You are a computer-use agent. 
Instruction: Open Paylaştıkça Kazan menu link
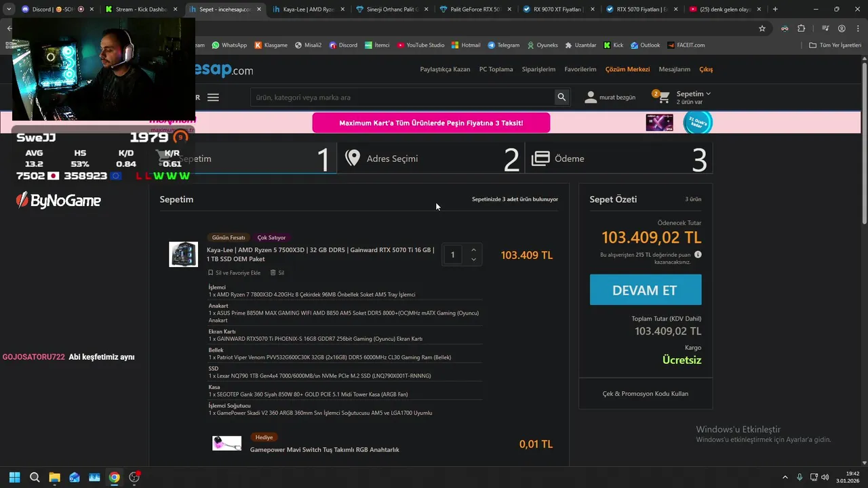point(445,69)
